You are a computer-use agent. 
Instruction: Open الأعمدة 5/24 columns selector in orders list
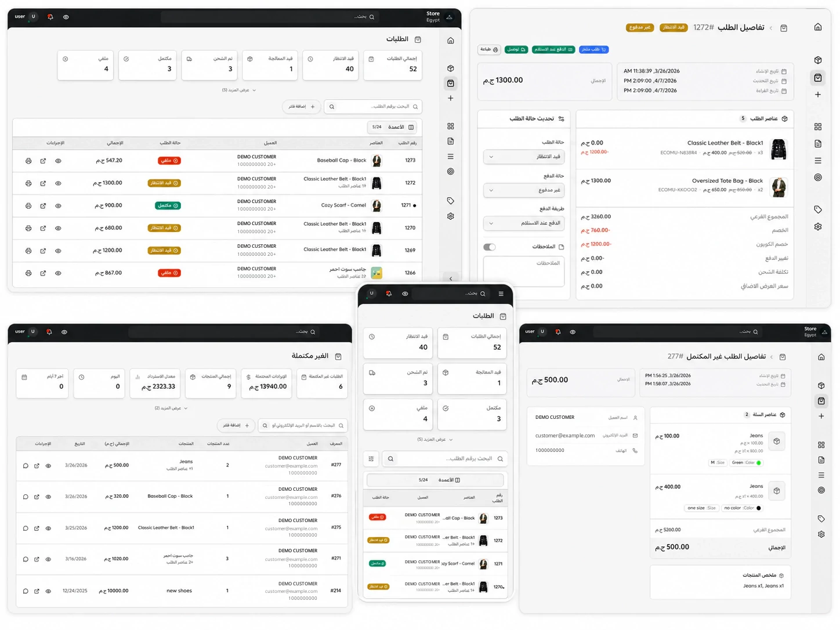(x=393, y=127)
